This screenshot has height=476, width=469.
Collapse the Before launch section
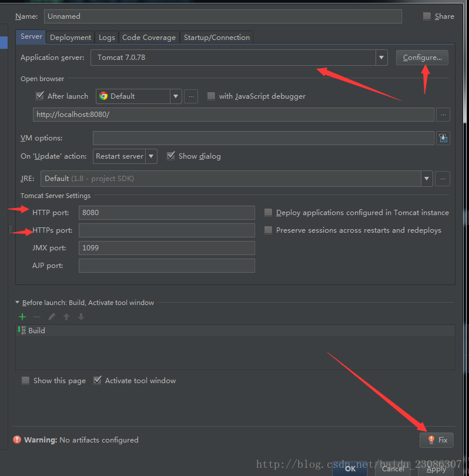17,303
